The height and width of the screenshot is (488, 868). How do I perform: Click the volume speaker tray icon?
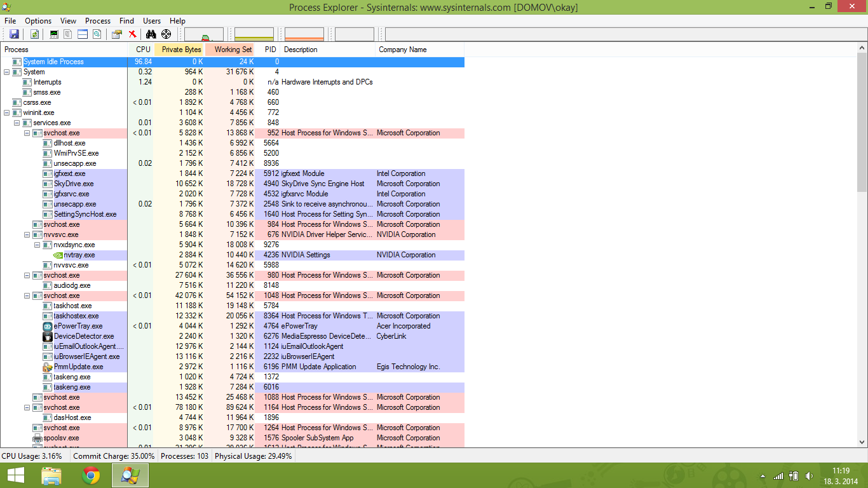coord(810,475)
